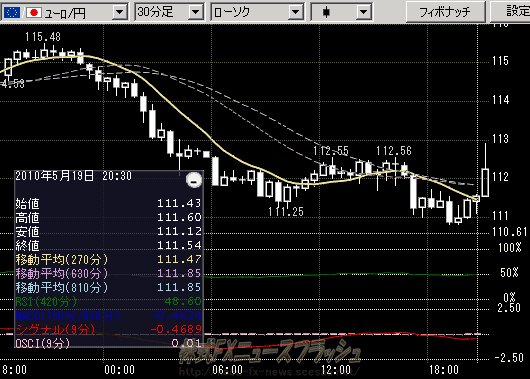The image size is (530, 379).
Task: Open the ローソク chart type dropdown
Action: click(295, 13)
